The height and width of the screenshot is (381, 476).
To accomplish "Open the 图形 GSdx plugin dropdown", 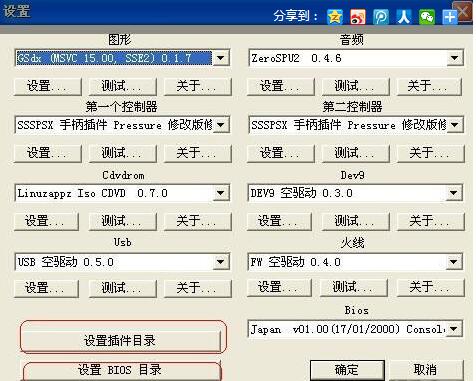I will coord(220,58).
